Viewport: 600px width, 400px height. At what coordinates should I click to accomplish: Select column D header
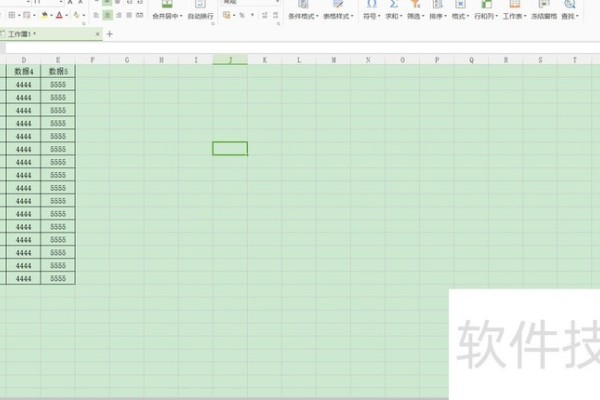click(x=24, y=60)
